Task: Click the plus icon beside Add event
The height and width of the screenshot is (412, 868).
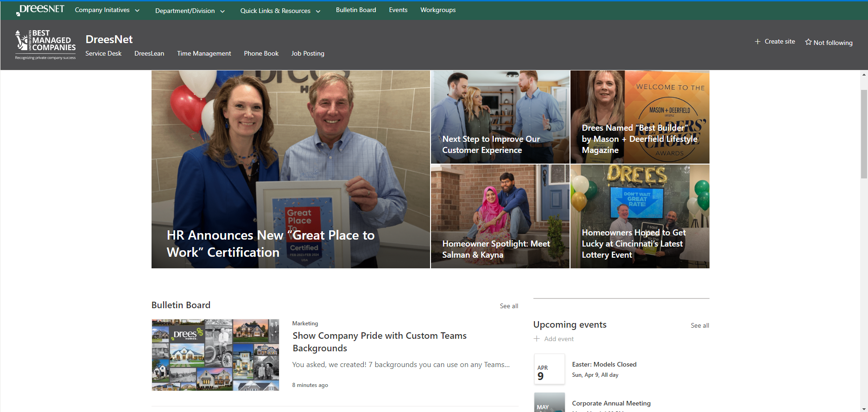Action: 537,339
